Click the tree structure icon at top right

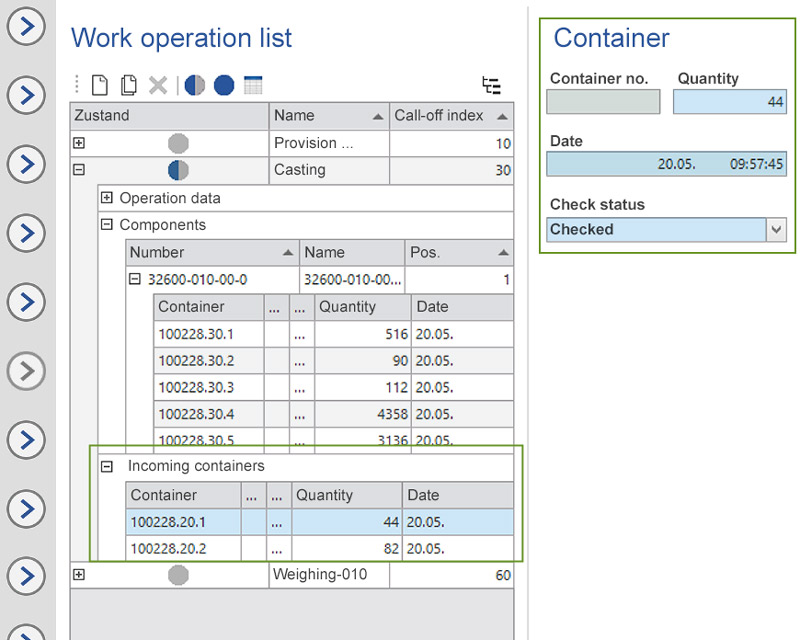pos(492,86)
